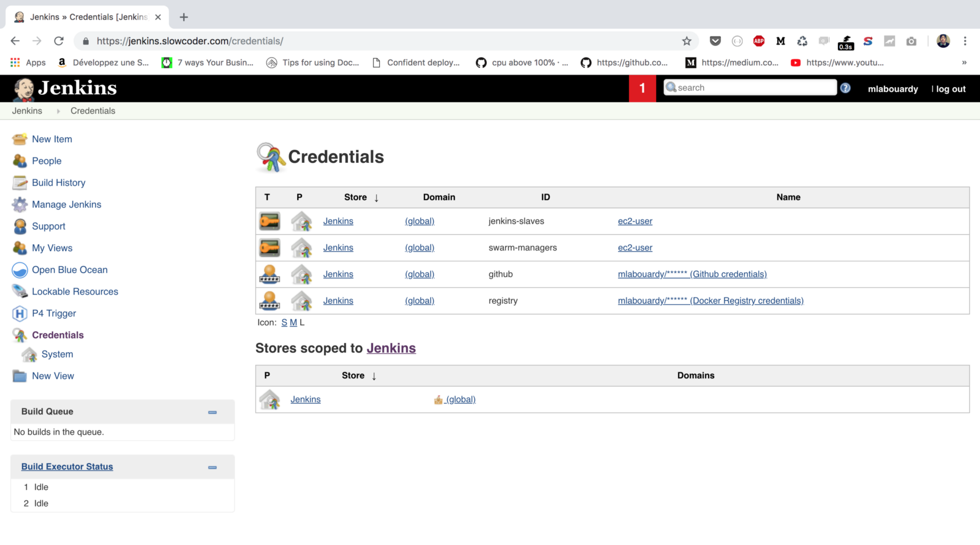This screenshot has height=545, width=980.
Task: Open the Manage Jenkins gear icon
Action: coord(20,205)
